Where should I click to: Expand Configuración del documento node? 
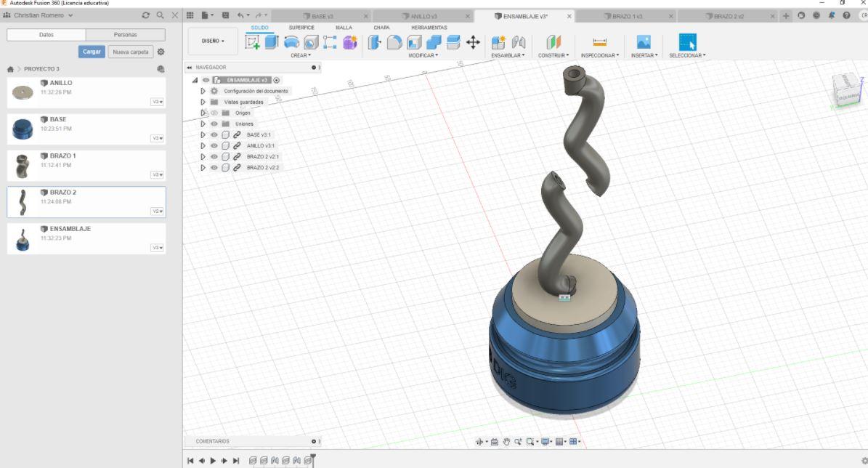point(203,91)
